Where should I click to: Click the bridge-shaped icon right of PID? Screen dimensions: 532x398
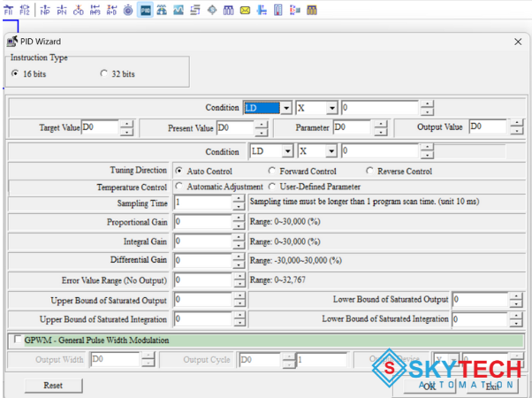coord(162,11)
